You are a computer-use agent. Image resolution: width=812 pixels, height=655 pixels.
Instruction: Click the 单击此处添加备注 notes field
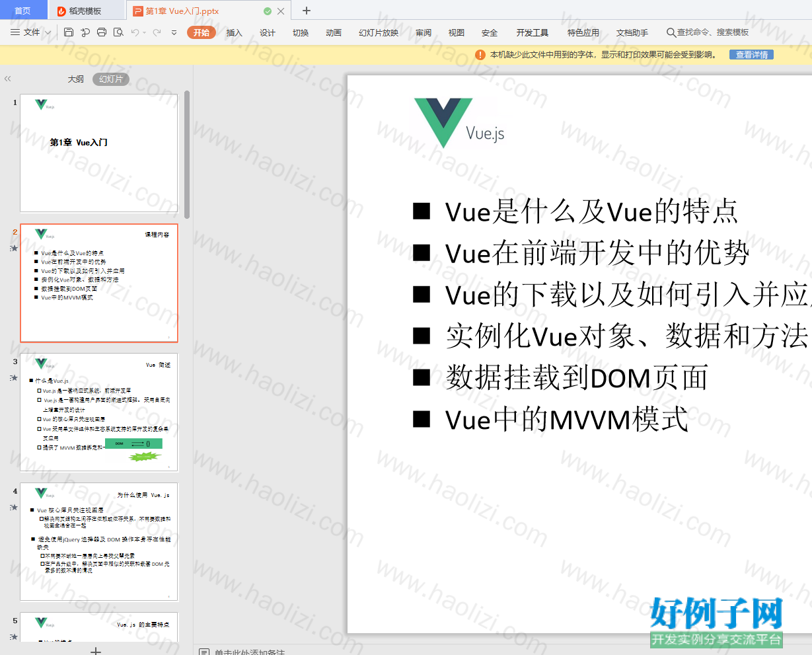[x=250, y=652]
